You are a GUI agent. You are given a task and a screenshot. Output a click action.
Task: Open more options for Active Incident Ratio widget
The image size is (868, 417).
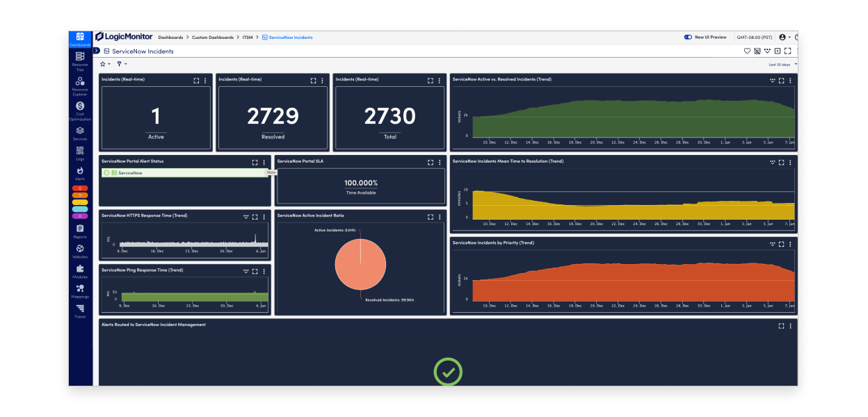coord(440,216)
